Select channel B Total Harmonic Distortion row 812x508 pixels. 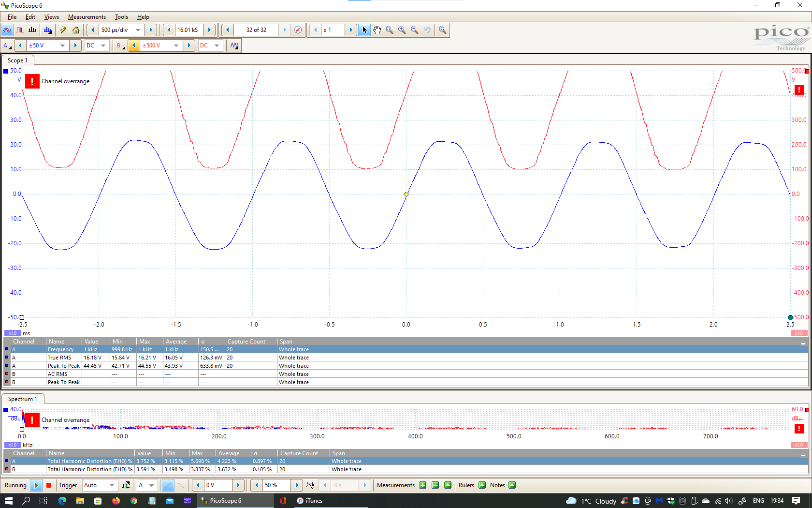coord(406,469)
